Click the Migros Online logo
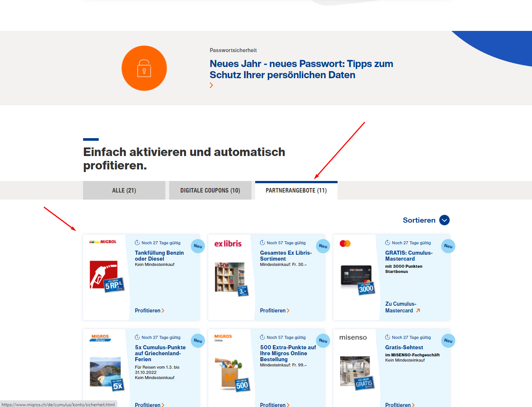532x407 pixels. [x=223, y=338]
